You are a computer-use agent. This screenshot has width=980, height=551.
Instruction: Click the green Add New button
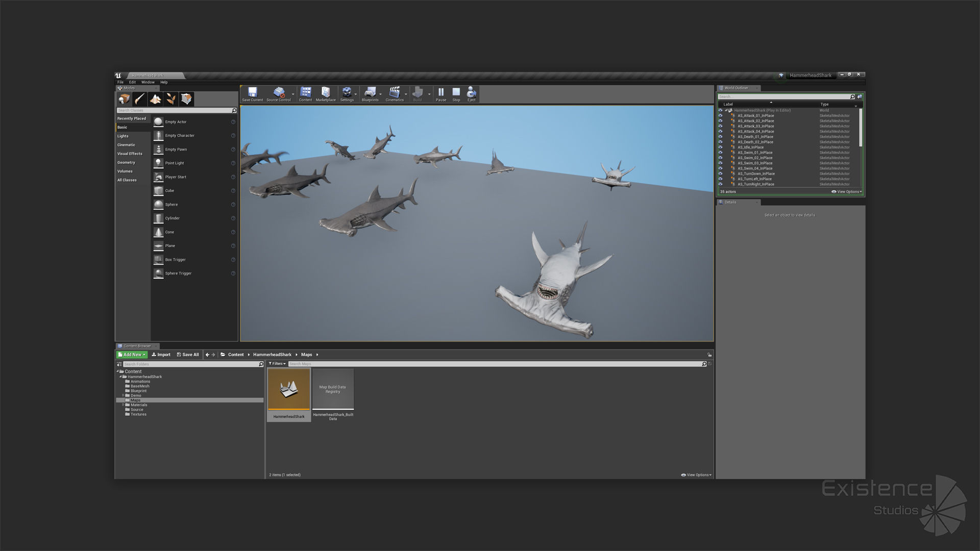(132, 355)
